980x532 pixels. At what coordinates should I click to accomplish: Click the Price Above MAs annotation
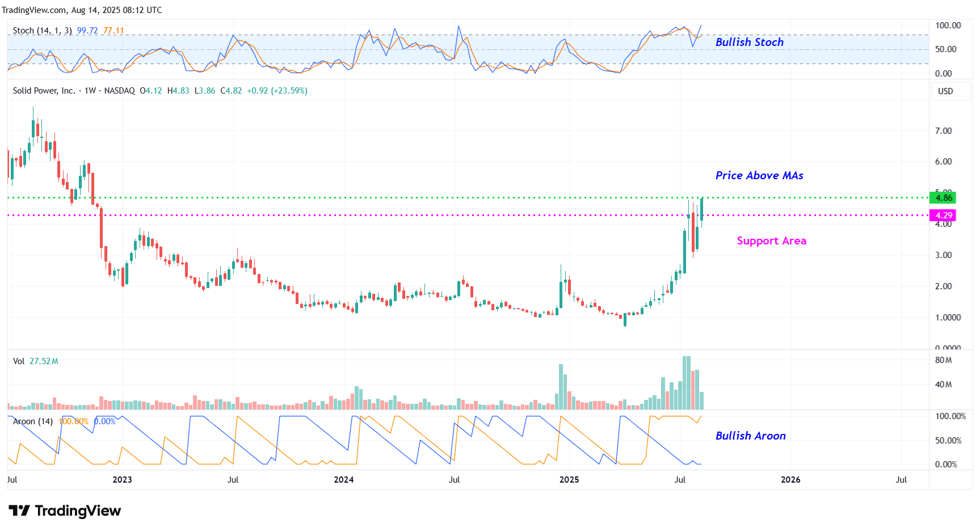pos(759,175)
